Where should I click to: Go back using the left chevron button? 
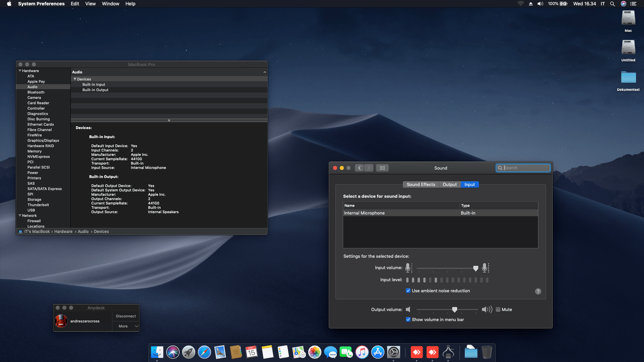(x=359, y=168)
